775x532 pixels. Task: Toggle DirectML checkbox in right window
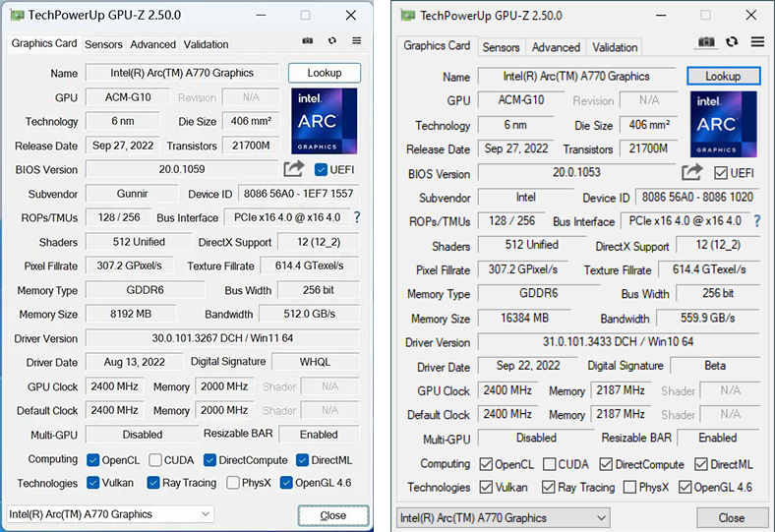[701, 464]
